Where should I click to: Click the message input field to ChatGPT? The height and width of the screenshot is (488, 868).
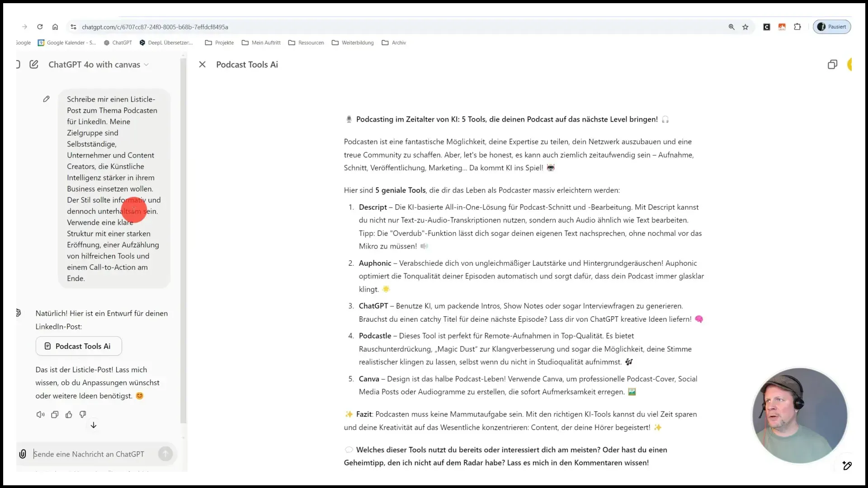coord(89,454)
